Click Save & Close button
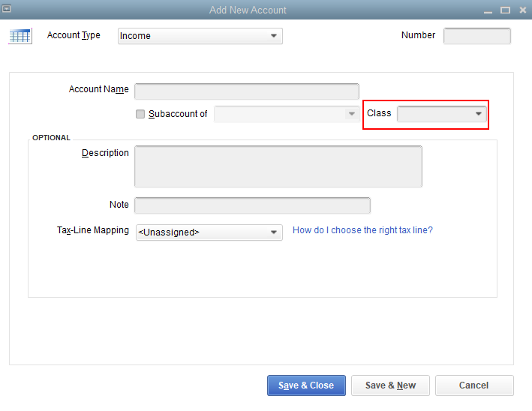 tap(306, 385)
